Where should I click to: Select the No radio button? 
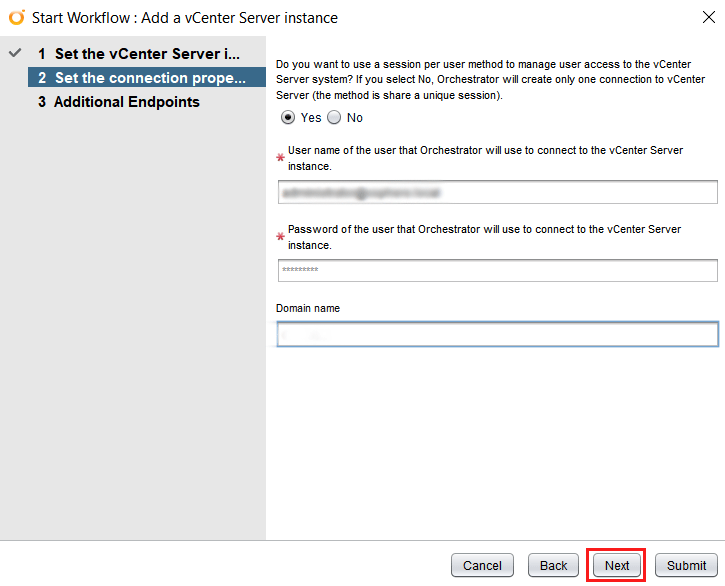(334, 117)
